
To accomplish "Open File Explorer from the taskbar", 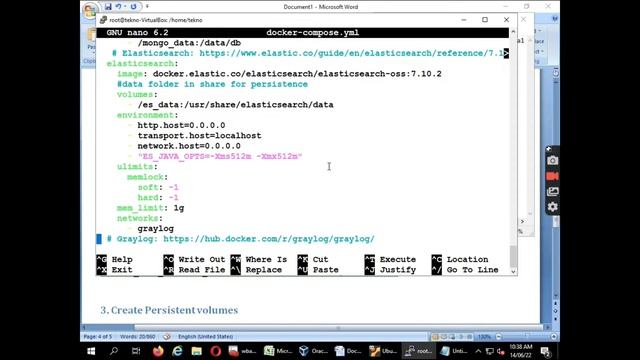I will point(197,351).
